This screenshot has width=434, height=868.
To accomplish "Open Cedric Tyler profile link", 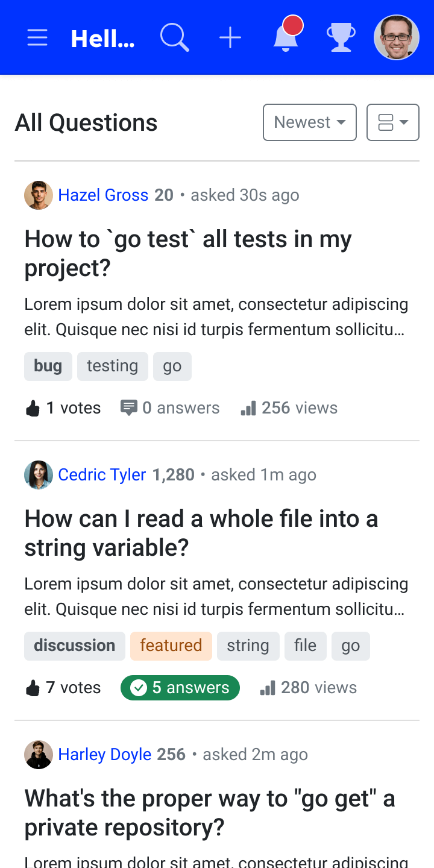I will [102, 475].
